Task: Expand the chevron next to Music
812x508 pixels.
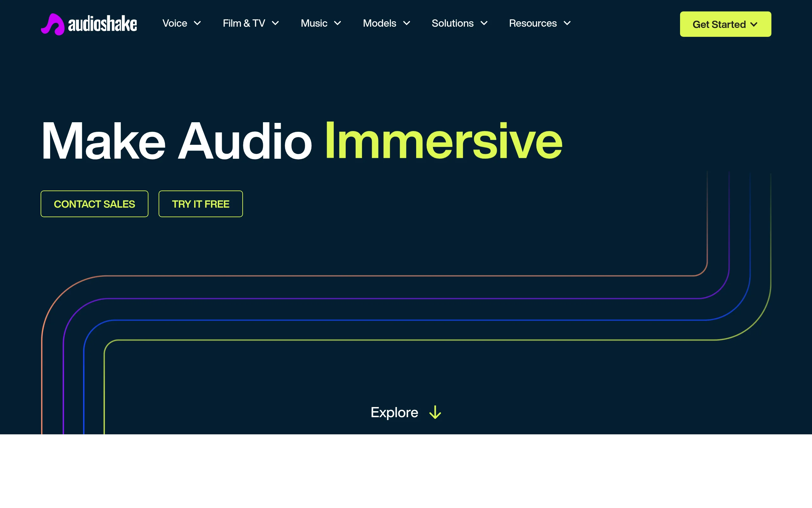Action: [x=337, y=23]
